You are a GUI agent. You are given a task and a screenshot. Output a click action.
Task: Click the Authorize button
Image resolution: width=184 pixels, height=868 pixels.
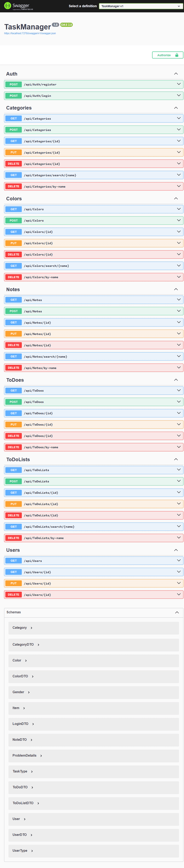click(167, 55)
